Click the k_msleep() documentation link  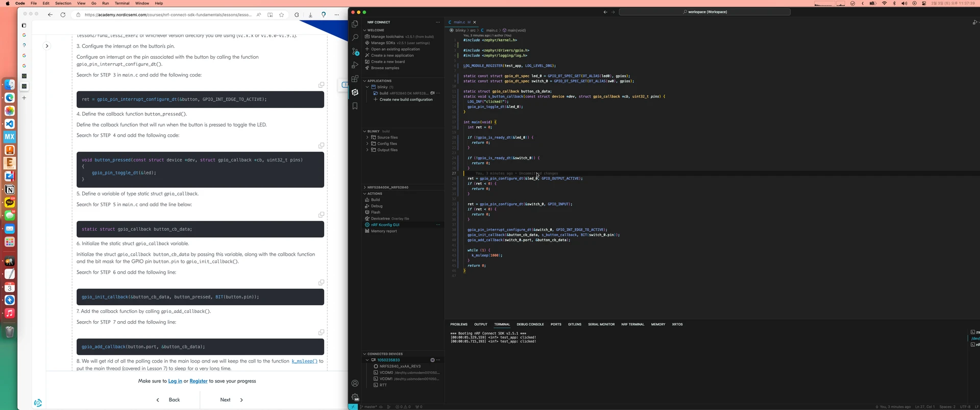[304, 361]
